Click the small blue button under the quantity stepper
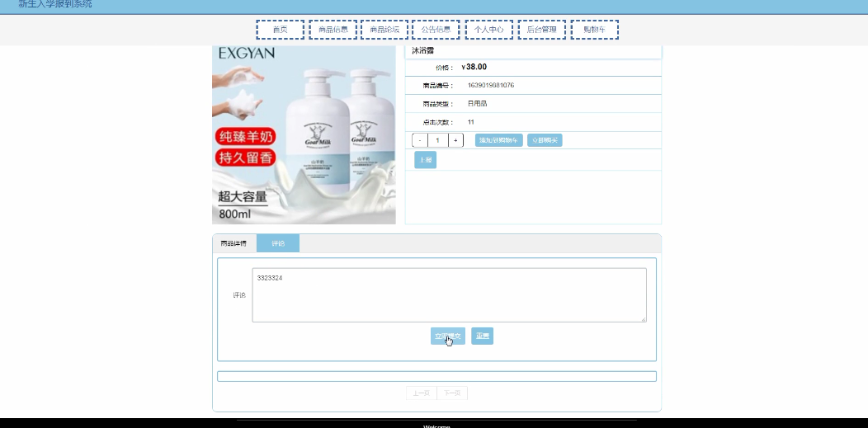Screen dimensions: 868x428 [425, 160]
